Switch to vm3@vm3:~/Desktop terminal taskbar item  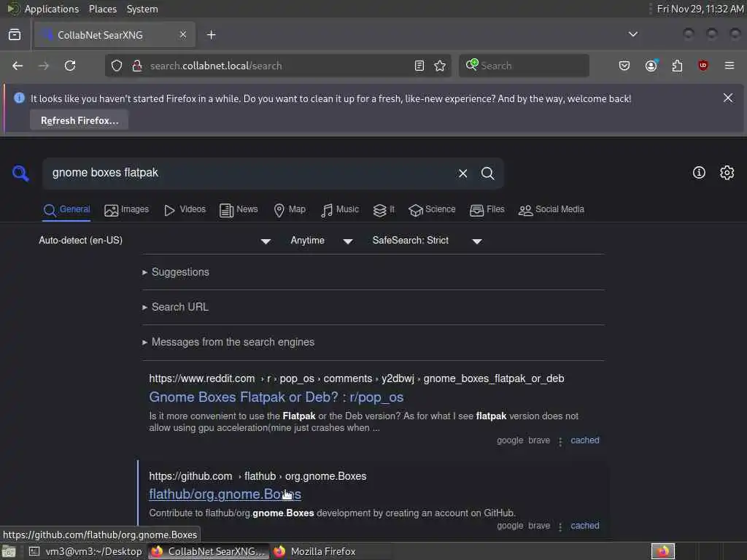(x=86, y=551)
